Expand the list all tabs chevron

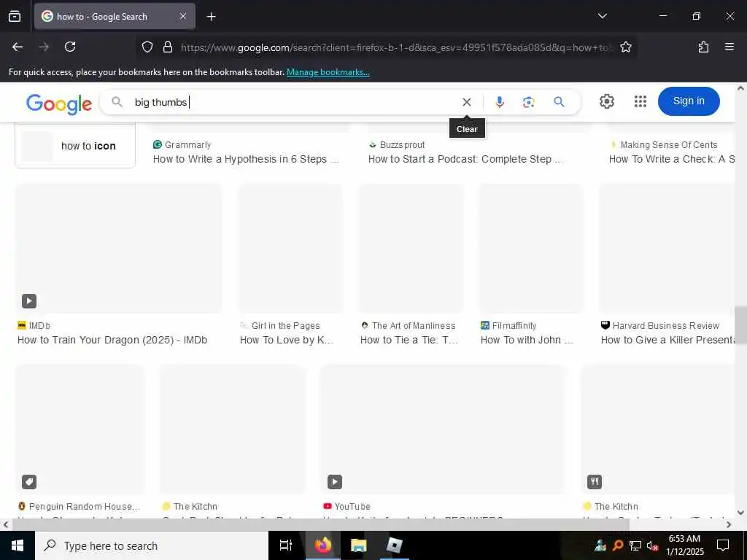[602, 16]
